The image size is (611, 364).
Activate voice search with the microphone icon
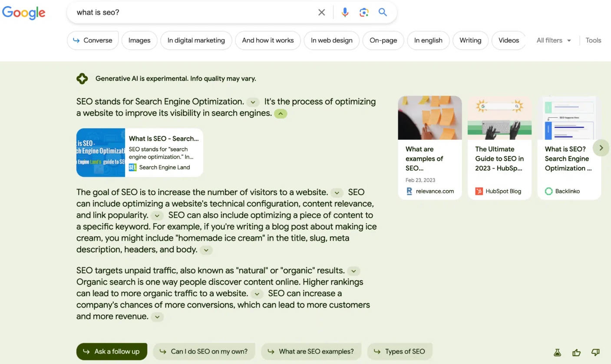click(345, 12)
